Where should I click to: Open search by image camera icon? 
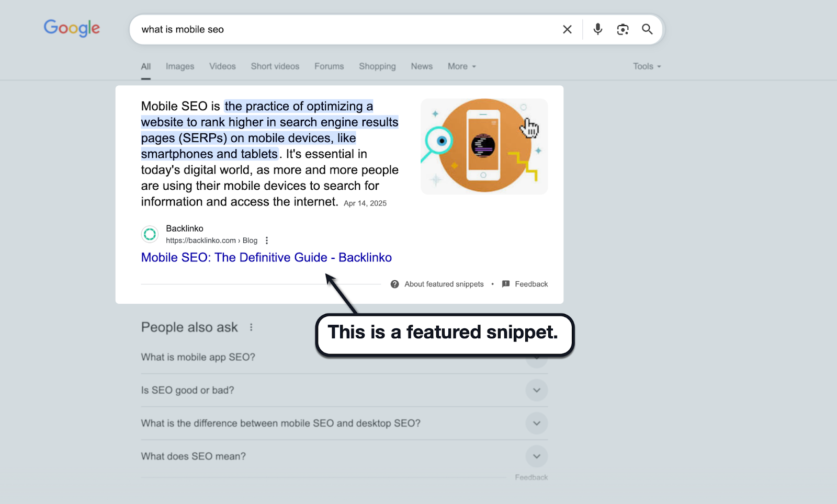[623, 29]
